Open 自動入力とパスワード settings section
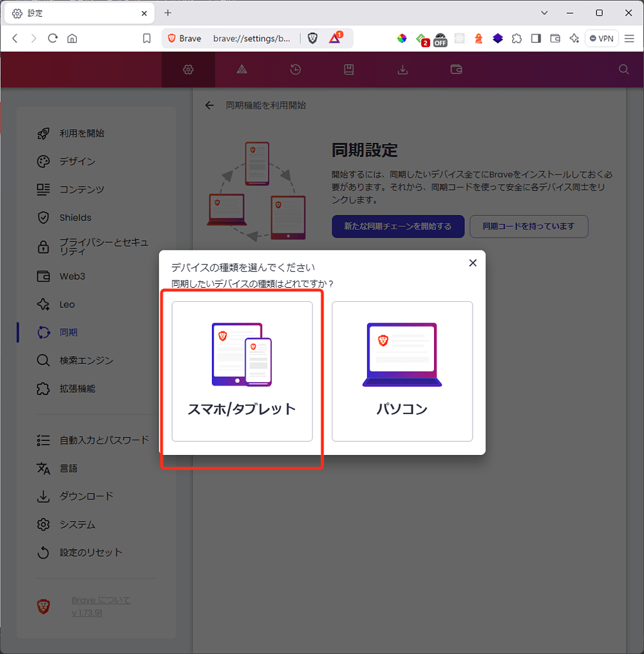The width and height of the screenshot is (644, 654). [x=104, y=440]
